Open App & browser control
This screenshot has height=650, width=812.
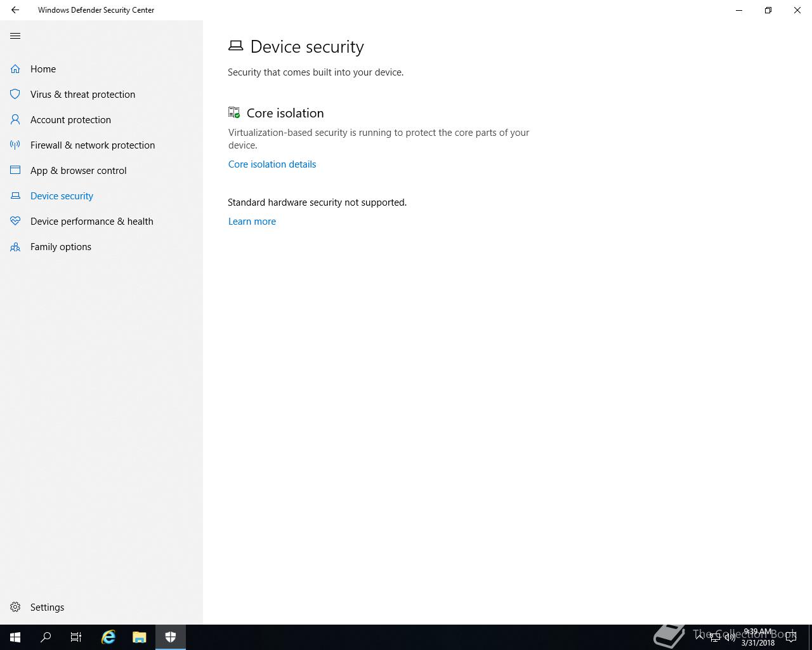point(78,170)
